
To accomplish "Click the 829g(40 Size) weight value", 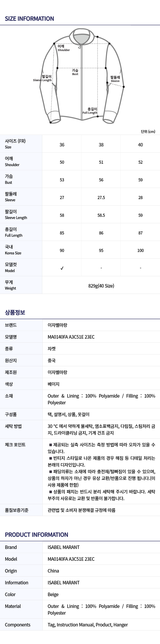I will pos(101,286).
